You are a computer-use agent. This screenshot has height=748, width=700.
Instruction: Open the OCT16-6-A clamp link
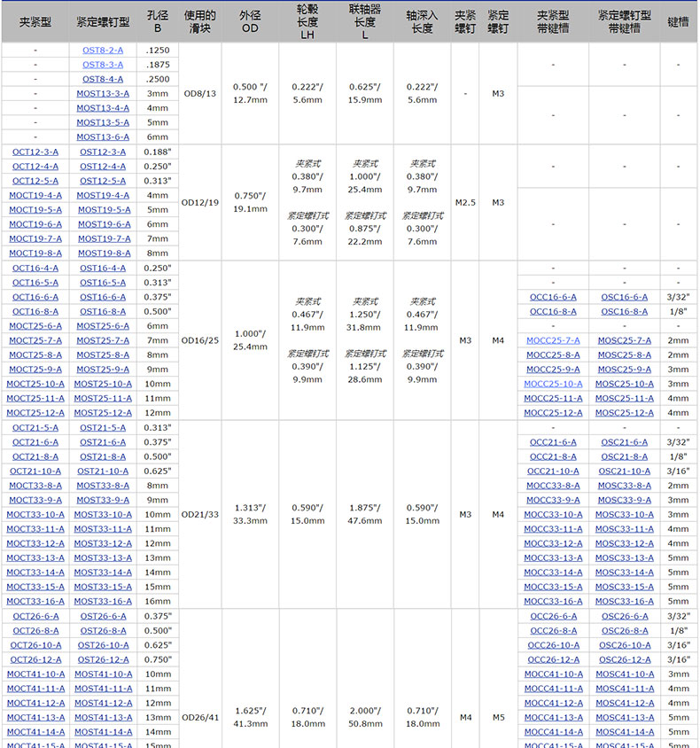tap(35, 298)
